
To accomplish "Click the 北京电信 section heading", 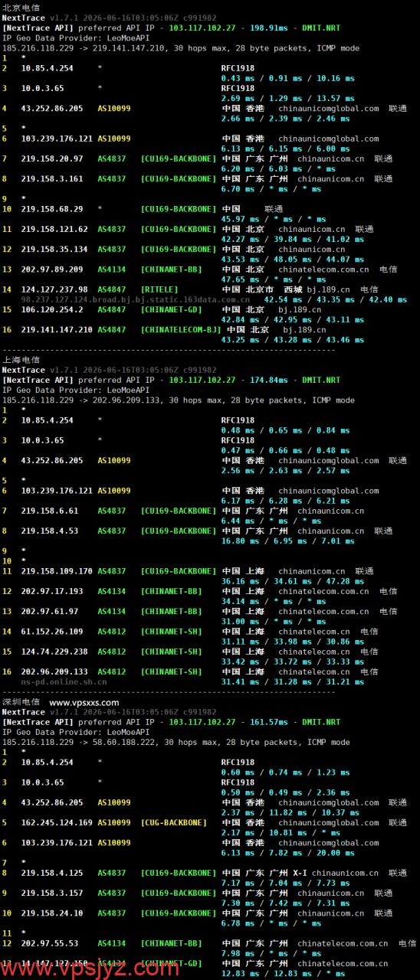I will (21, 8).
